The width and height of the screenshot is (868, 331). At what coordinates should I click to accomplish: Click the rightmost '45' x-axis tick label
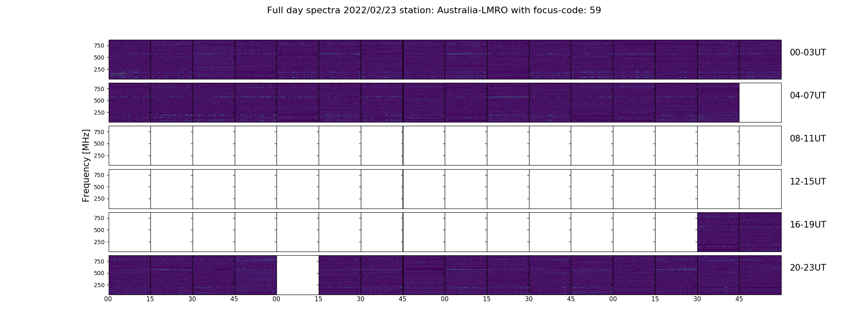tap(739, 300)
